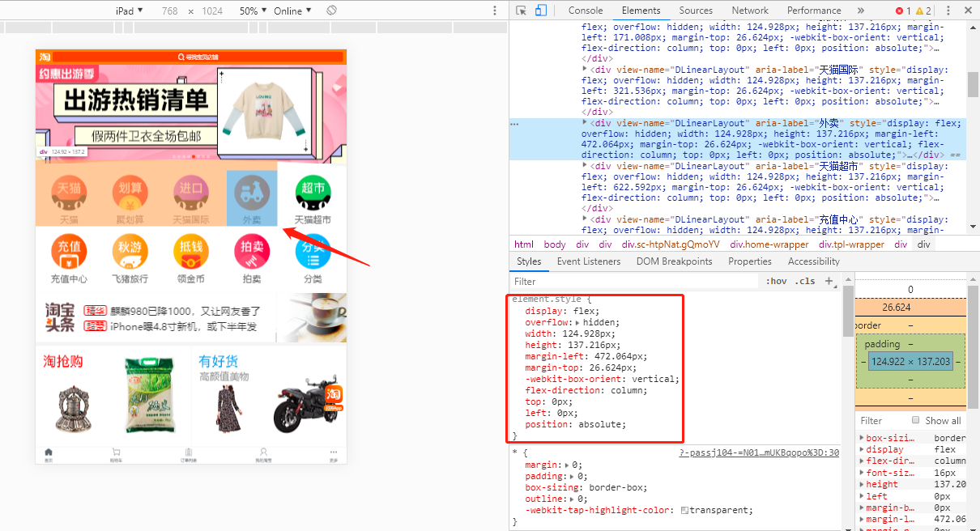Select body in the breadcrumb trail
The width and height of the screenshot is (980, 531).
pos(555,244)
